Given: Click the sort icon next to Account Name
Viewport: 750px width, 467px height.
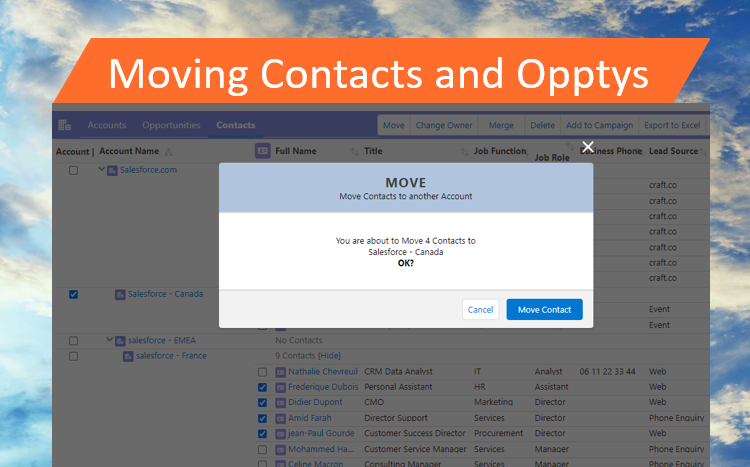Looking at the screenshot, I should coord(169,152).
